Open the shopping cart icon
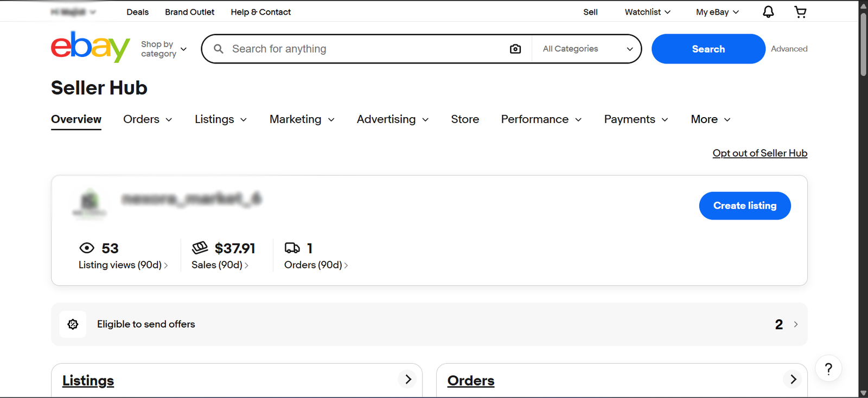The image size is (868, 398). pyautogui.click(x=800, y=12)
